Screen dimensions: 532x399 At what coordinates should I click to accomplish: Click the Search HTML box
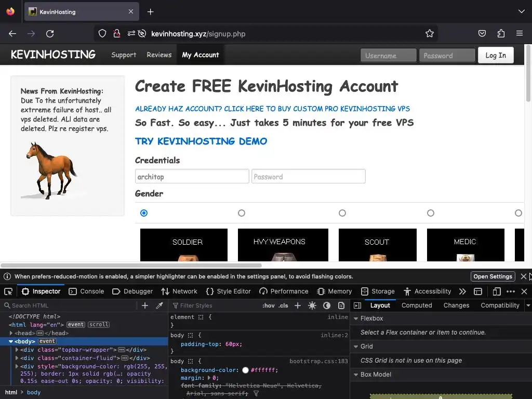tap(72, 305)
